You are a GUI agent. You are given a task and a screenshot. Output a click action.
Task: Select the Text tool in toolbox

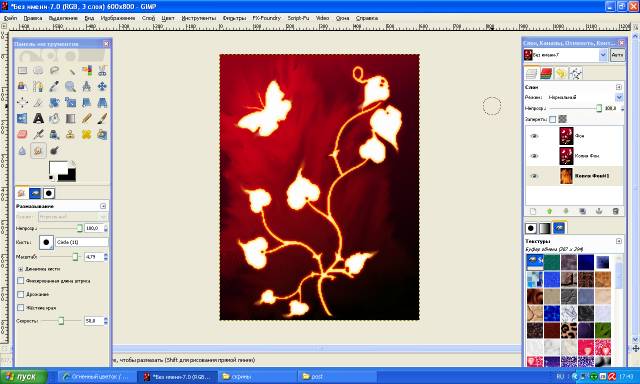[38, 118]
